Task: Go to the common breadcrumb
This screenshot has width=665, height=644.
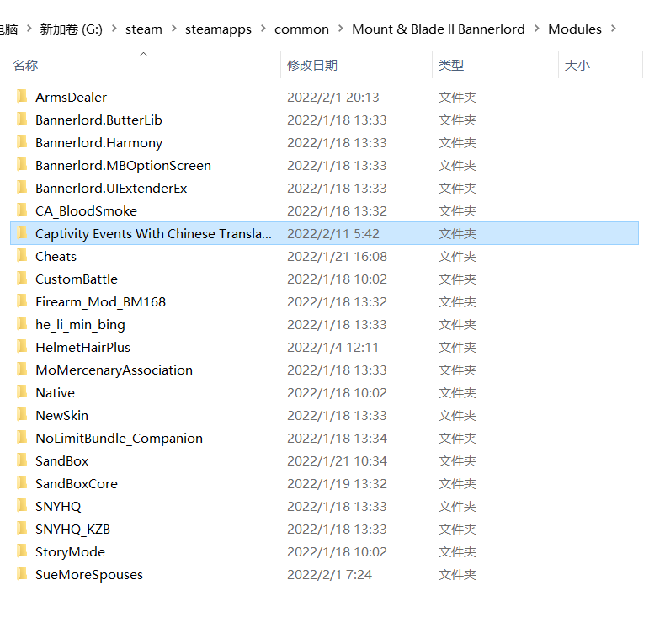Action: click(301, 29)
